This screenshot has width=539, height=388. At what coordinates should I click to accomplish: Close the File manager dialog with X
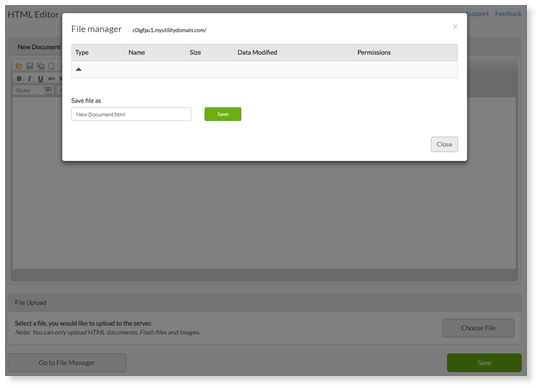pos(455,26)
